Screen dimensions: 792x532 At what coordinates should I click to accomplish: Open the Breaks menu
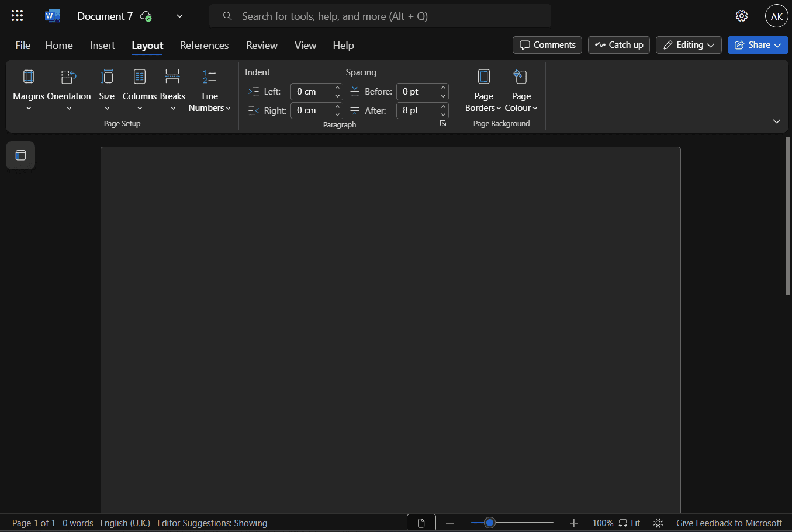click(172, 89)
